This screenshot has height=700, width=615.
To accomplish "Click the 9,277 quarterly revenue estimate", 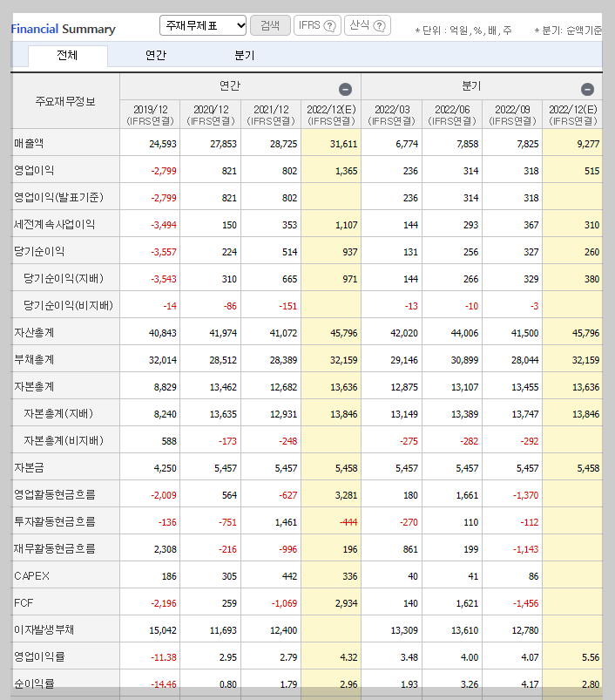I will click(x=588, y=144).
